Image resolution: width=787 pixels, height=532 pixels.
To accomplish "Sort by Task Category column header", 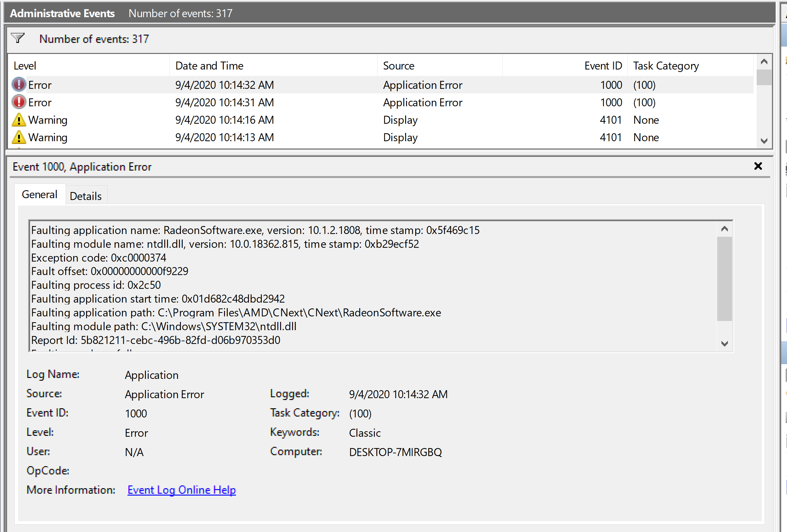I will click(690, 65).
